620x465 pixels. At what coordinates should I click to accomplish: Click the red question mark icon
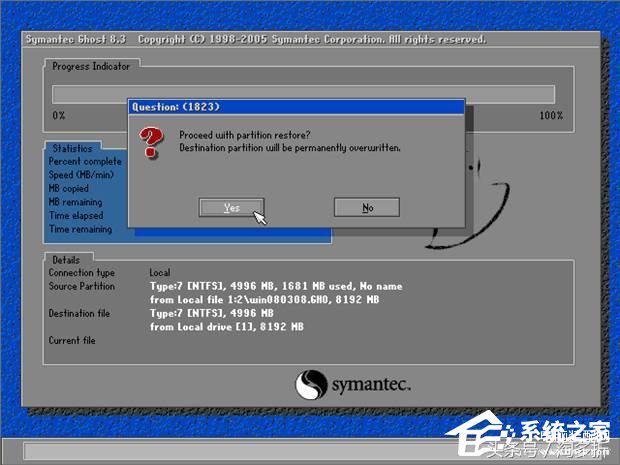click(x=150, y=143)
